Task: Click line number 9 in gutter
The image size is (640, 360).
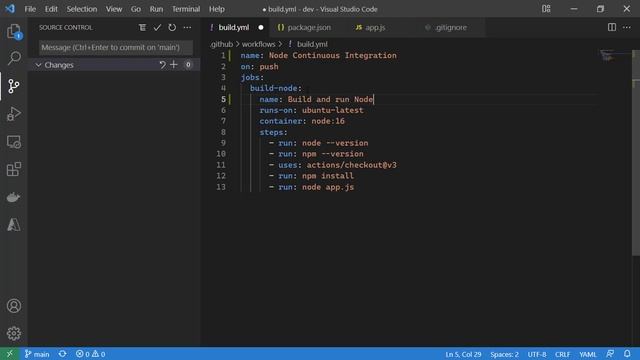Action: pos(223,143)
